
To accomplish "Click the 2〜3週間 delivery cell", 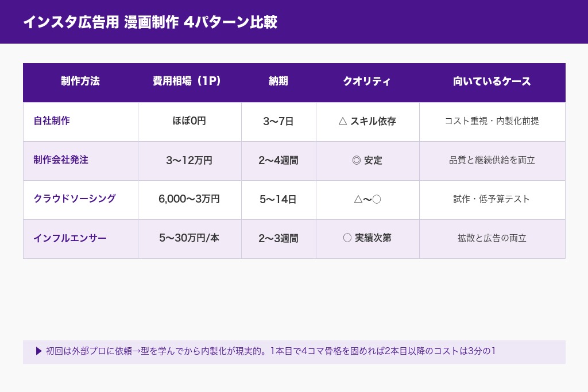I will 278,239.
